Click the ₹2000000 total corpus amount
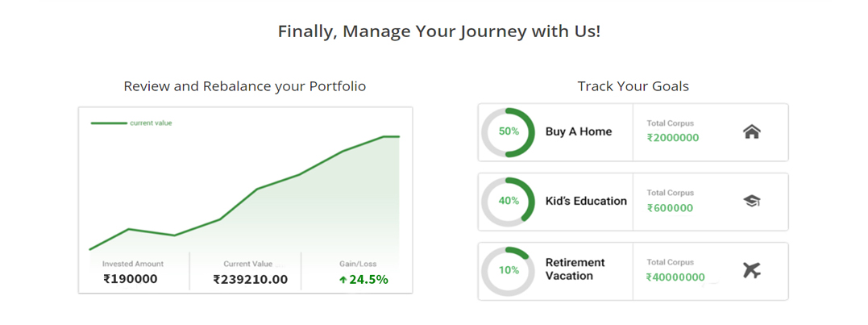 [x=673, y=138]
